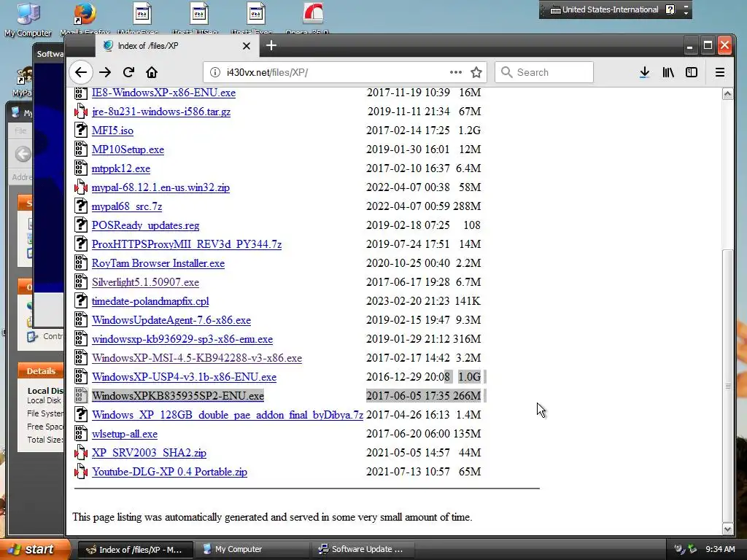The height and width of the screenshot is (560, 747).
Task: Click the language bar help question icon
Action: tap(670, 9)
